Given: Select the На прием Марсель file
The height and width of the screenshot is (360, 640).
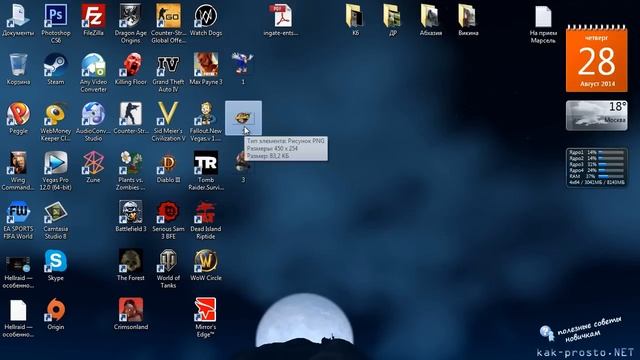Looking at the screenshot, I should pos(543,16).
